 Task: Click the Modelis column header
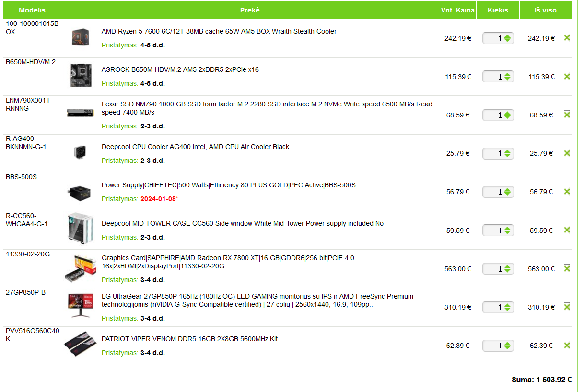tap(32, 10)
